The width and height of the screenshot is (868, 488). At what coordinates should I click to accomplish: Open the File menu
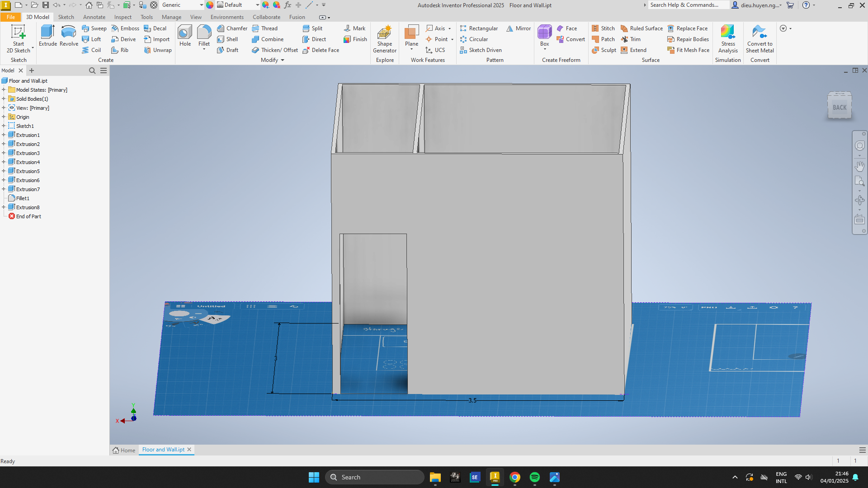[x=11, y=17]
